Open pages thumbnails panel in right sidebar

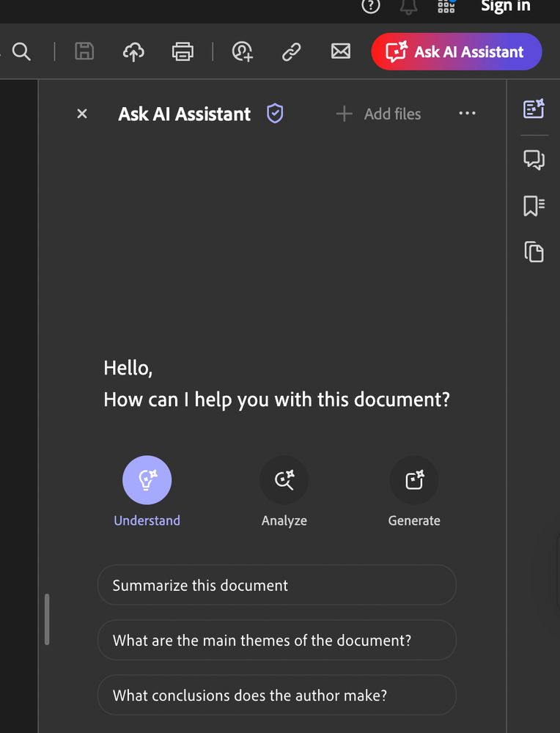[534, 251]
